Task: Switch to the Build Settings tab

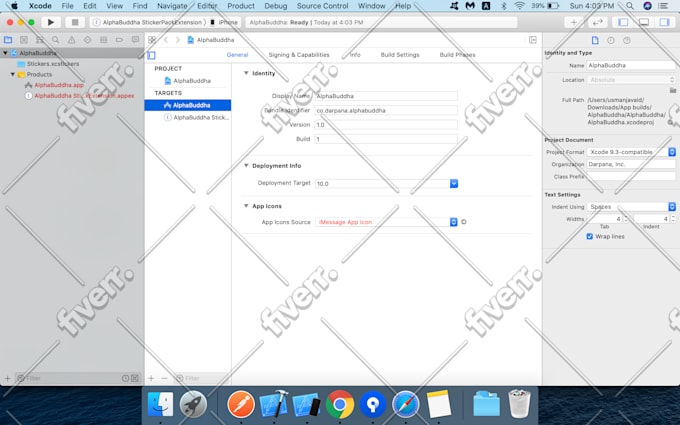Action: [x=400, y=55]
